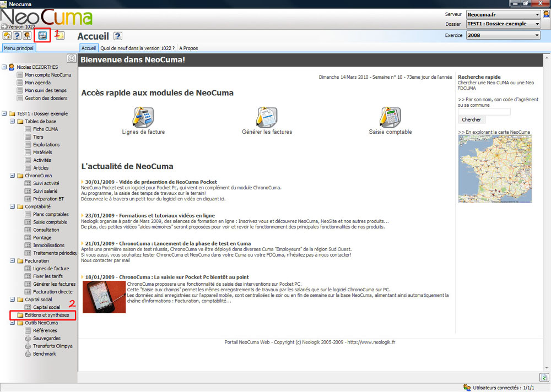Collapse the Tables de base folder
Screen dimensions: 551x392
tap(12, 121)
